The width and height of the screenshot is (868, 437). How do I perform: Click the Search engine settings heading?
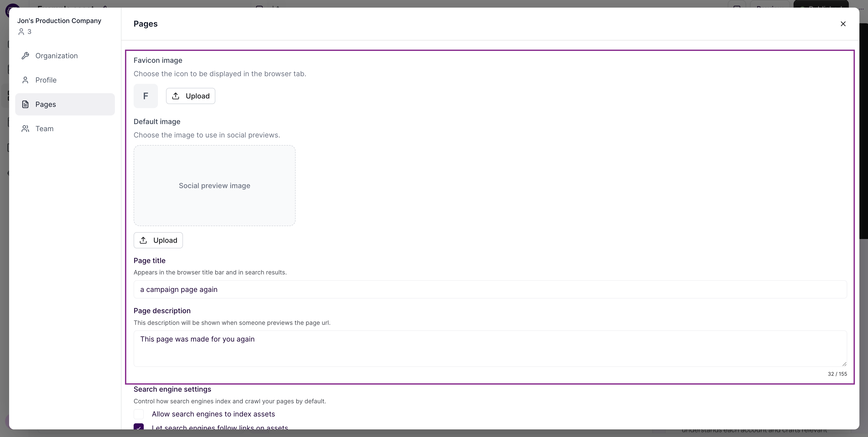click(172, 389)
